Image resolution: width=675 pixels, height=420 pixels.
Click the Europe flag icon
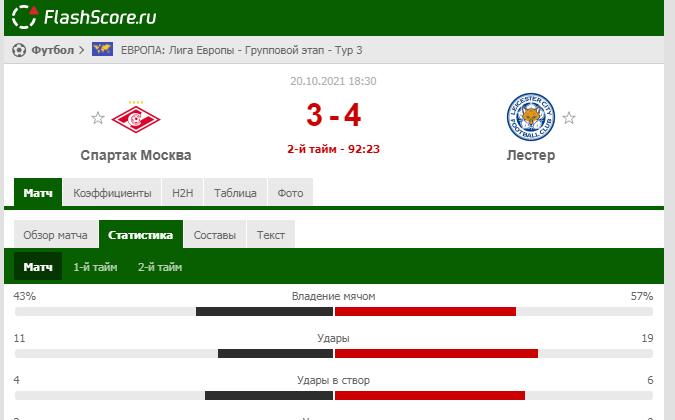(102, 49)
